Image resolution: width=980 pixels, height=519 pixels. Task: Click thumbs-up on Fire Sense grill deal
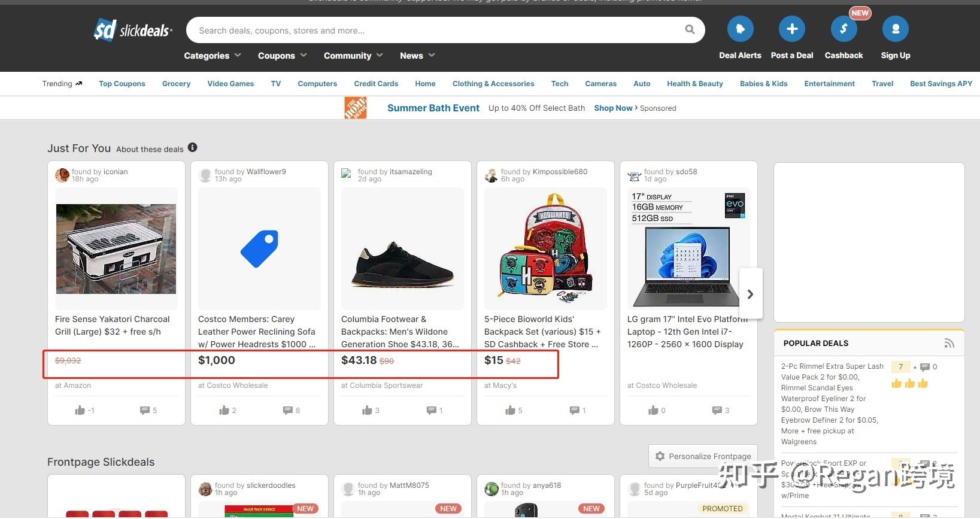coord(80,410)
